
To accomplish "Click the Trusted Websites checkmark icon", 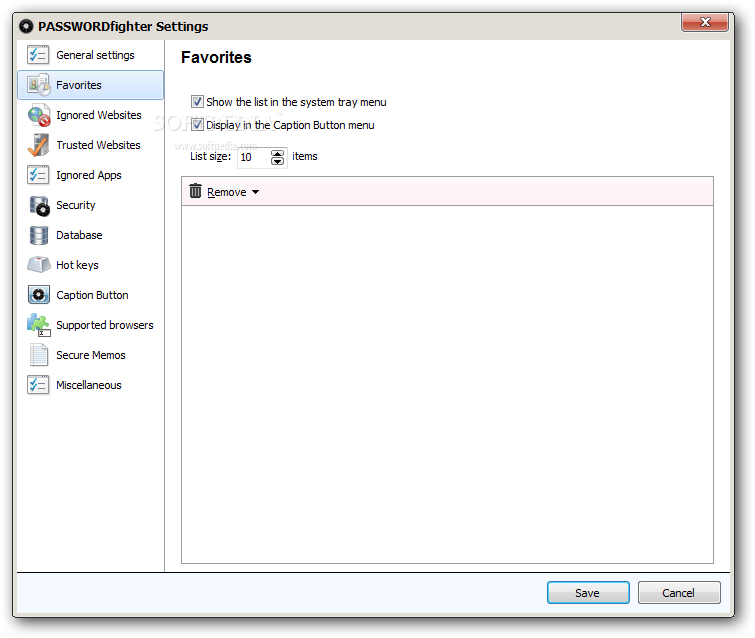I will [39, 145].
